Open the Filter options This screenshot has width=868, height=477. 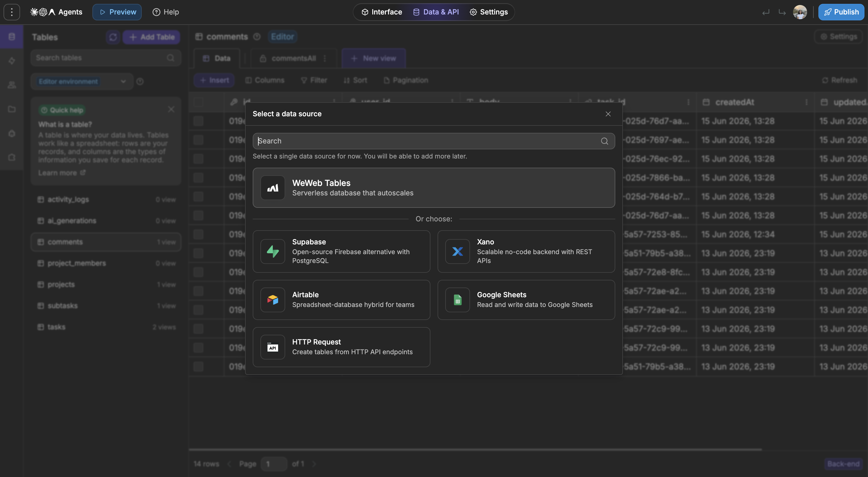[x=314, y=80]
